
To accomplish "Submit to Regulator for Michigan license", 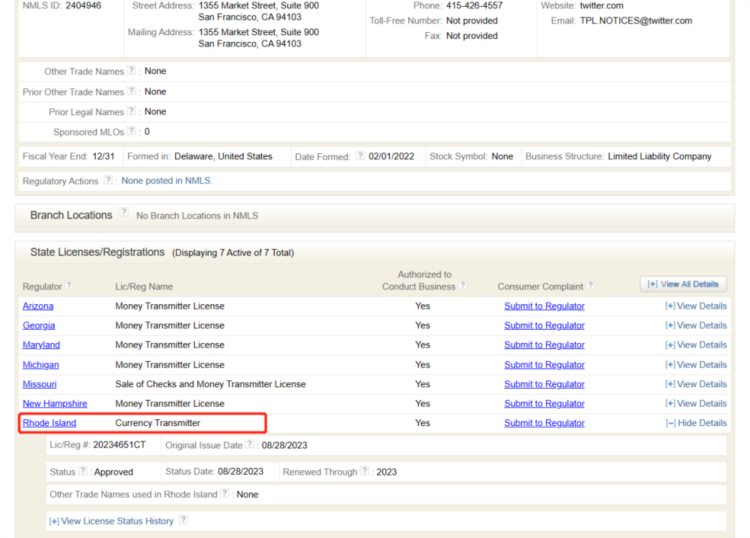I will tap(544, 365).
